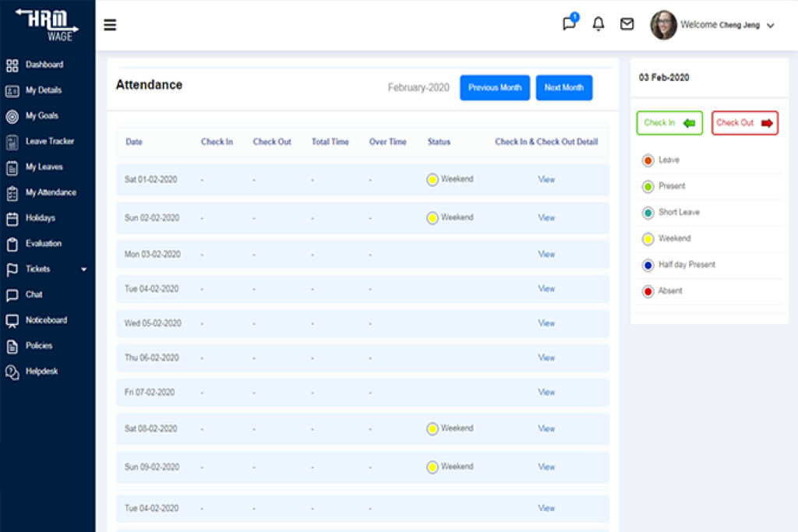Click the Status column header
This screenshot has height=532, width=798.
tap(439, 142)
